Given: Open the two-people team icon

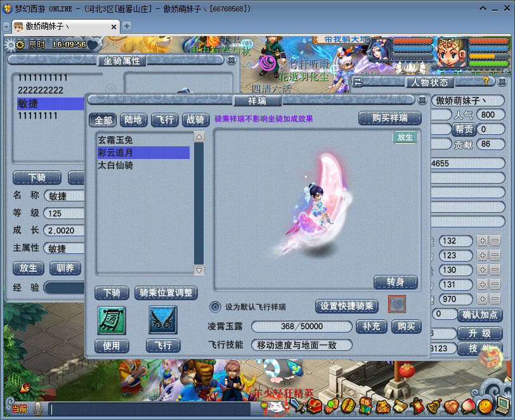Looking at the screenshot, I should tap(365, 406).
